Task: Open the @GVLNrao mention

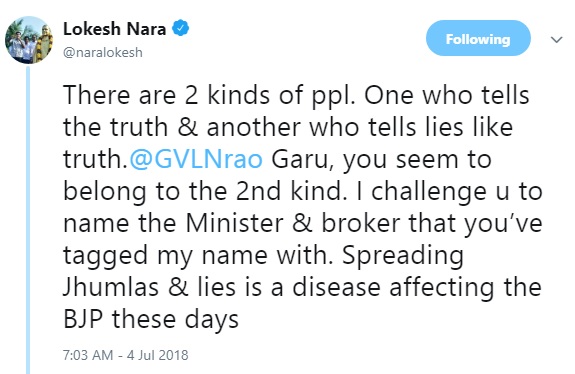Action: tap(196, 160)
